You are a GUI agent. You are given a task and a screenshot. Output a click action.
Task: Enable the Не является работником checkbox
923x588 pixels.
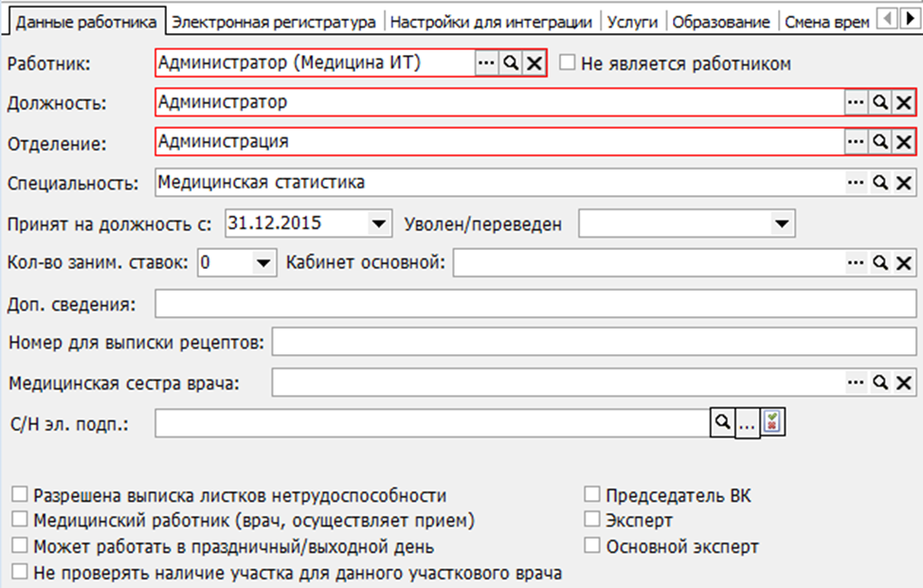568,63
